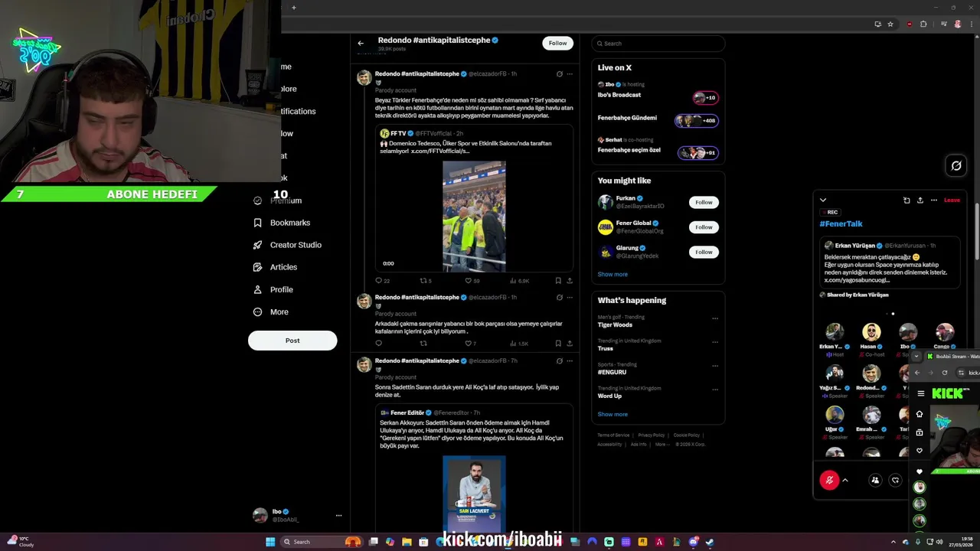
Task: Open options for the Word Up trend
Action: (x=715, y=390)
